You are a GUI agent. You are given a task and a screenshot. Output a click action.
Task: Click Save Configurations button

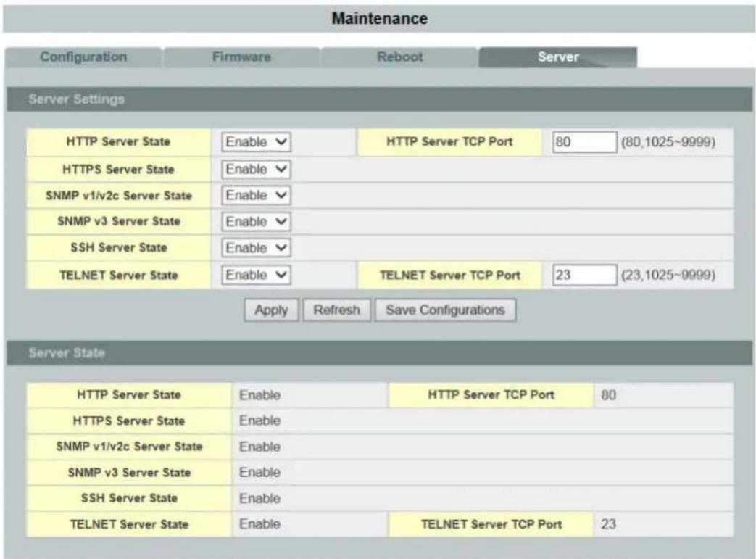pos(445,310)
